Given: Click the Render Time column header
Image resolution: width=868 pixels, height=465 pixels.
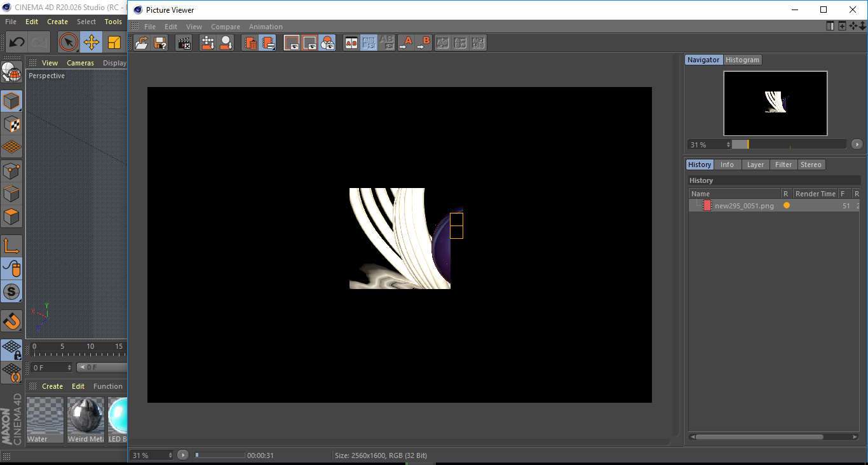Looking at the screenshot, I should (815, 194).
